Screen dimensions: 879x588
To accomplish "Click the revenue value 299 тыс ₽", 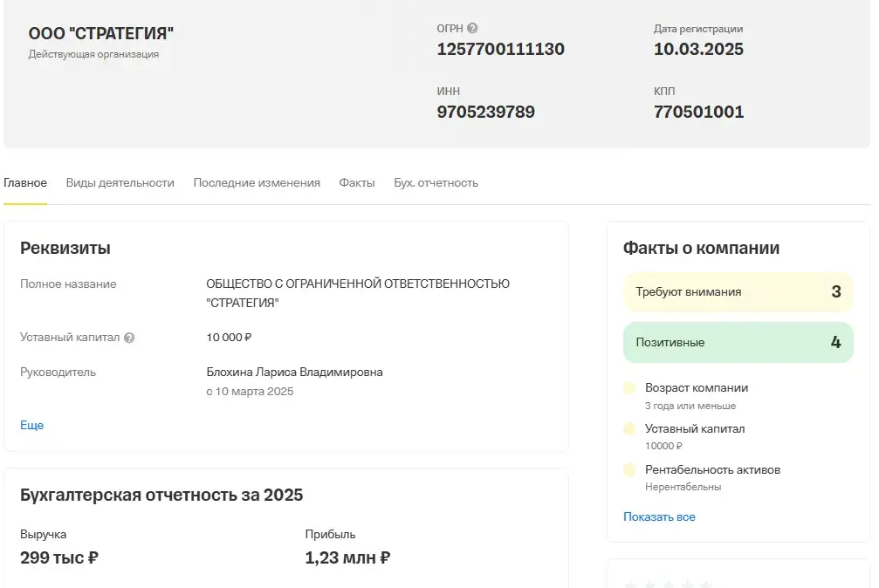I will click(x=59, y=557).
